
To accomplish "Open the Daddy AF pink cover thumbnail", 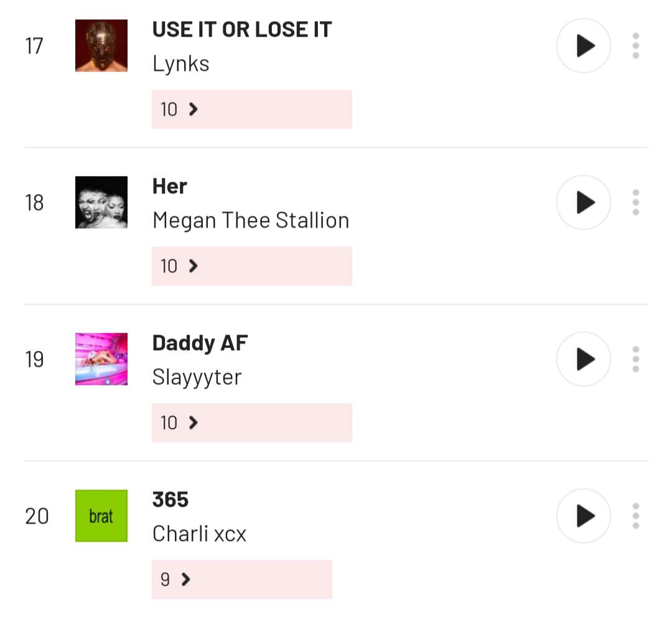I will pyautogui.click(x=101, y=360).
